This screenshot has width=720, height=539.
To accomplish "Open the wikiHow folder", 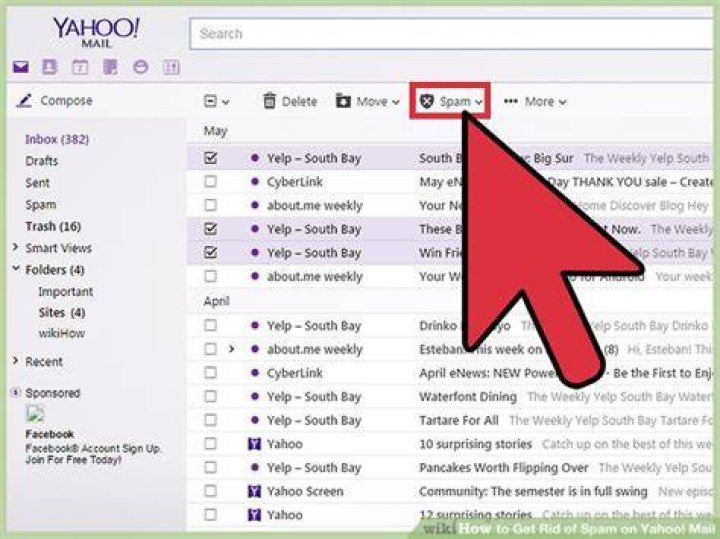I will coord(62,333).
